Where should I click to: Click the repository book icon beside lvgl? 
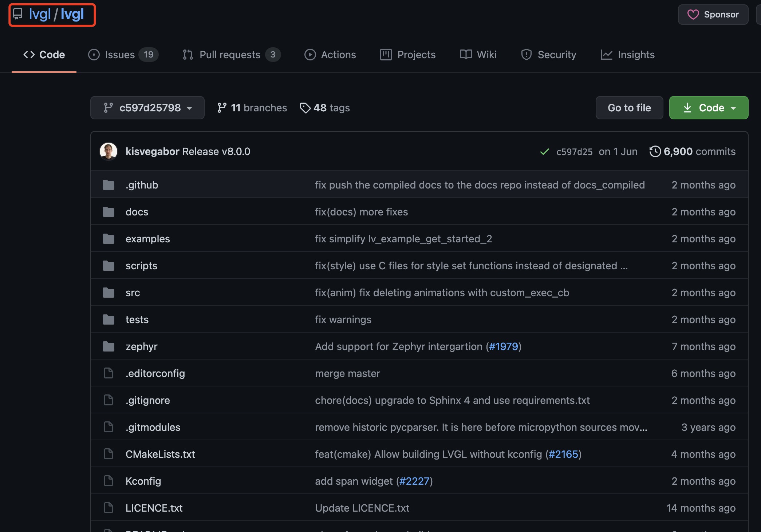17,14
